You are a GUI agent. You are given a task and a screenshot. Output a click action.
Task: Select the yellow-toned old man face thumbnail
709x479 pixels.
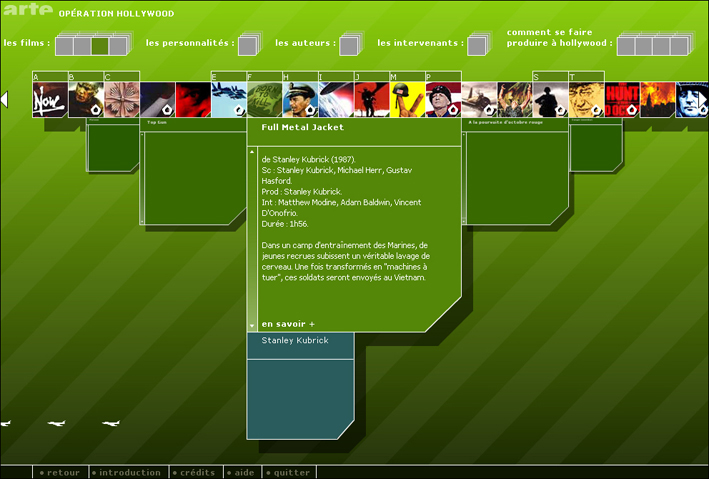pyautogui.click(x=586, y=100)
